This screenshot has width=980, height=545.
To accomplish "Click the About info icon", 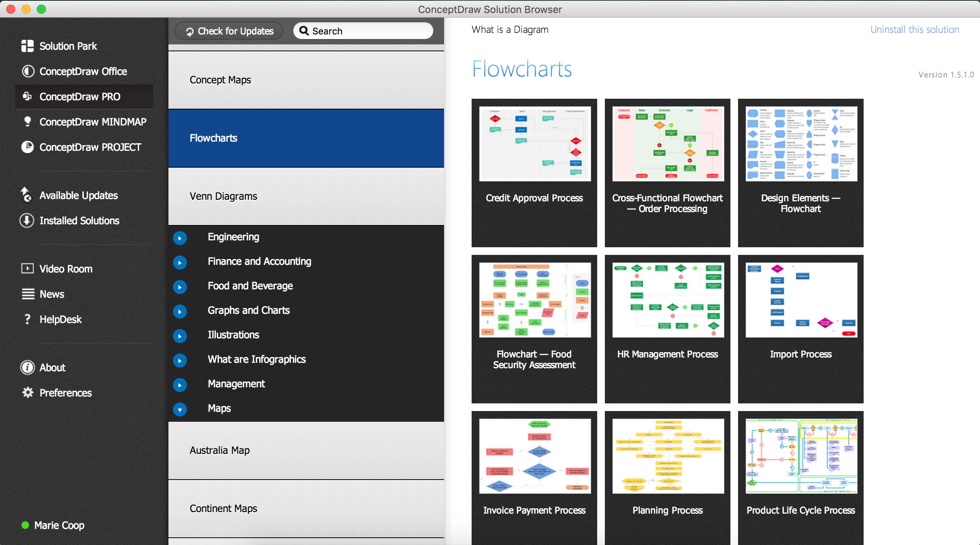I will pyautogui.click(x=28, y=367).
